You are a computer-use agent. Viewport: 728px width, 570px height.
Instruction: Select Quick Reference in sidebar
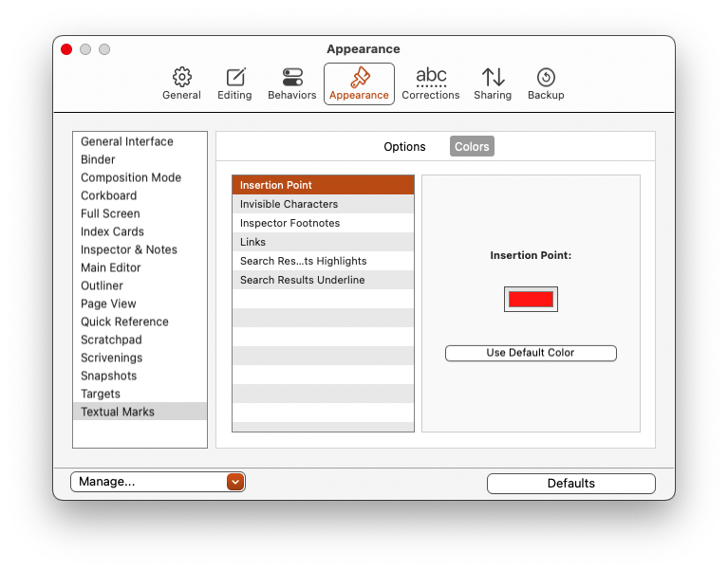[x=140, y=322]
